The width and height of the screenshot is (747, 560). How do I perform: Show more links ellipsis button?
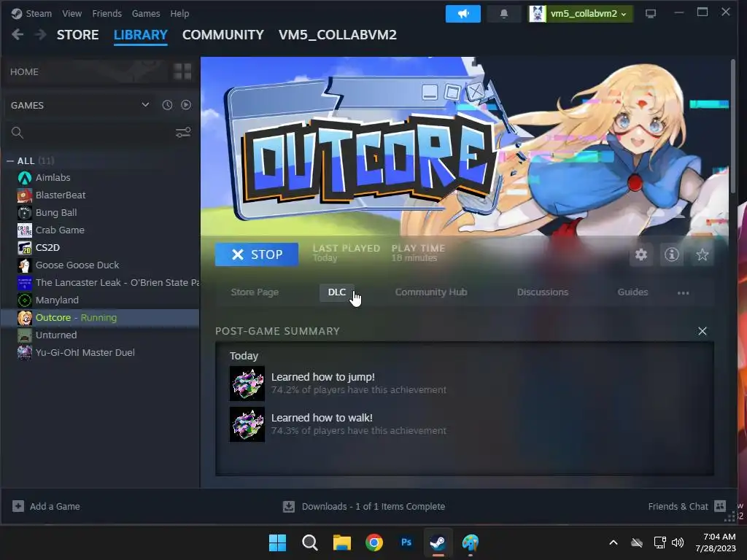tap(683, 293)
